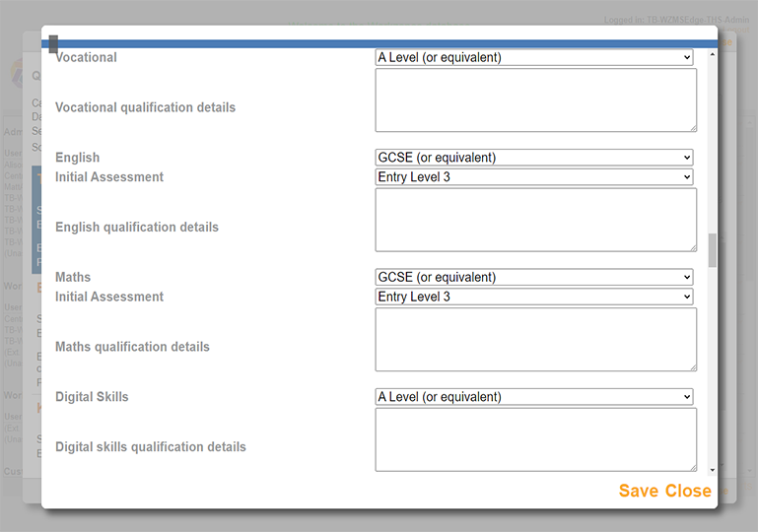Image resolution: width=758 pixels, height=532 pixels.
Task: Save the qualification form
Action: (x=639, y=491)
